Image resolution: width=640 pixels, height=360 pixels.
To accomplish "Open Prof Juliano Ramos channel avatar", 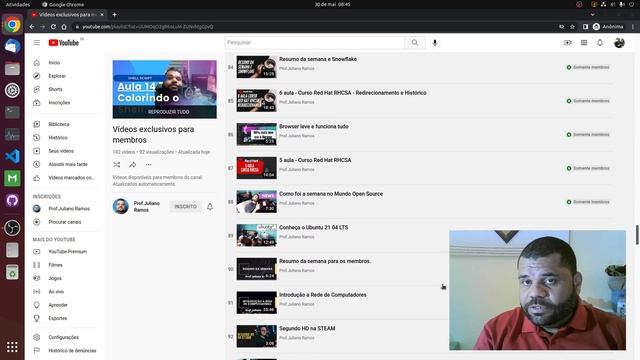I will pyautogui.click(x=121, y=207).
